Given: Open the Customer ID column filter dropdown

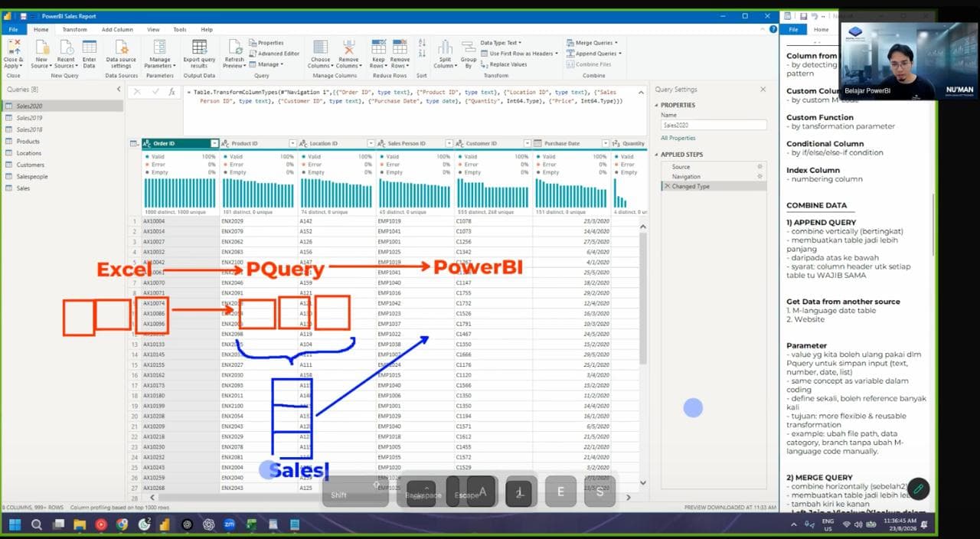Looking at the screenshot, I should 528,143.
